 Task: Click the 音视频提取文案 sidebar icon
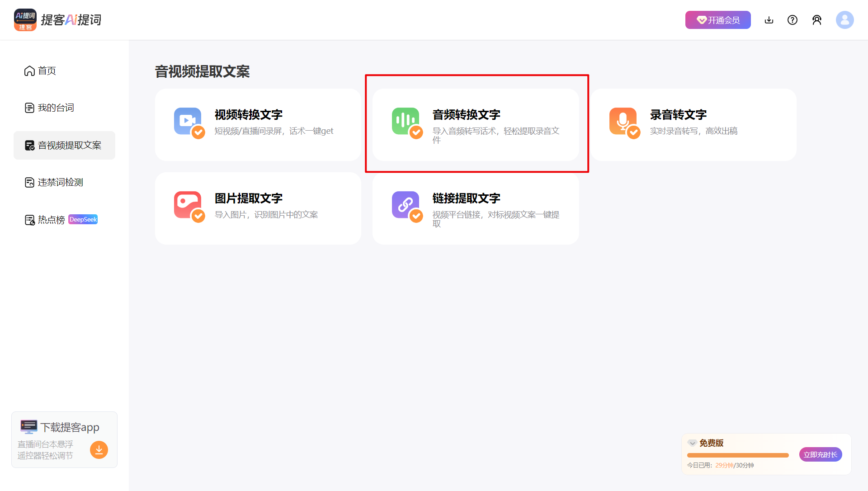(29, 146)
